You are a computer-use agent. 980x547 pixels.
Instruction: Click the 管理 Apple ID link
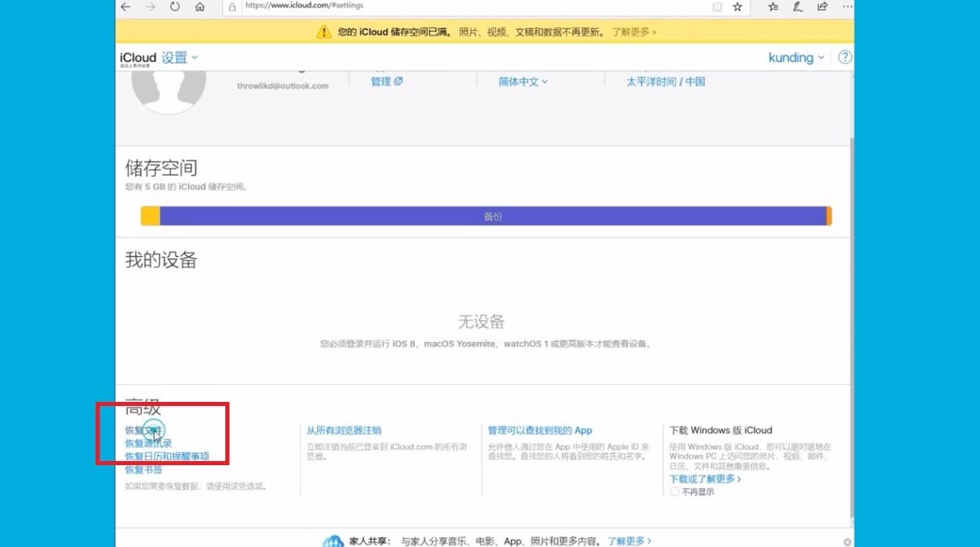386,82
